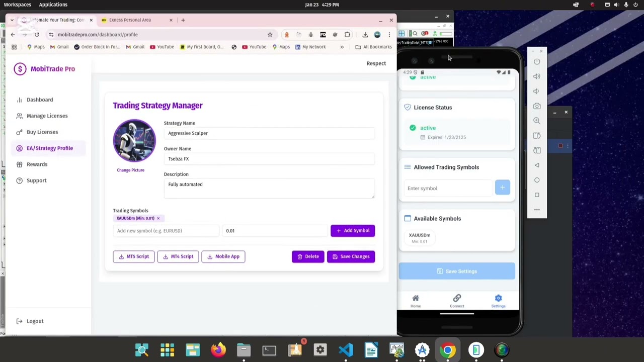Viewport: 644px width, 362px height.
Task: Open the Manage Licenses page
Action: pyautogui.click(x=47, y=116)
